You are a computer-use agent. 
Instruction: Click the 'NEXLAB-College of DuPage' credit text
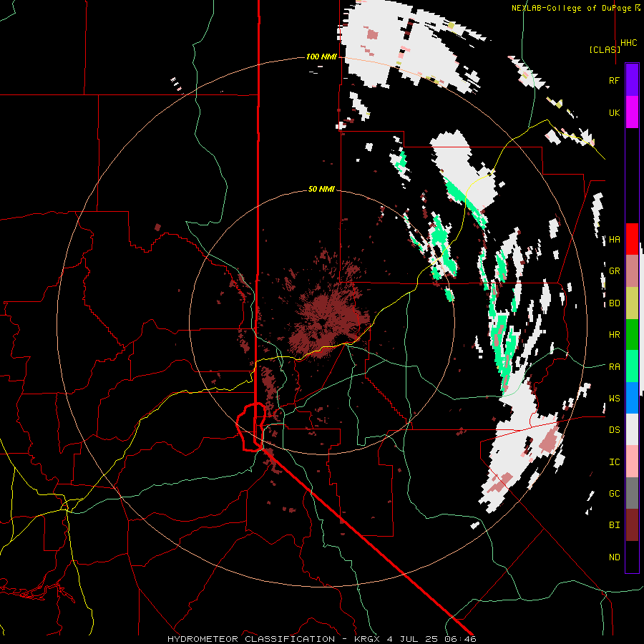571,8
